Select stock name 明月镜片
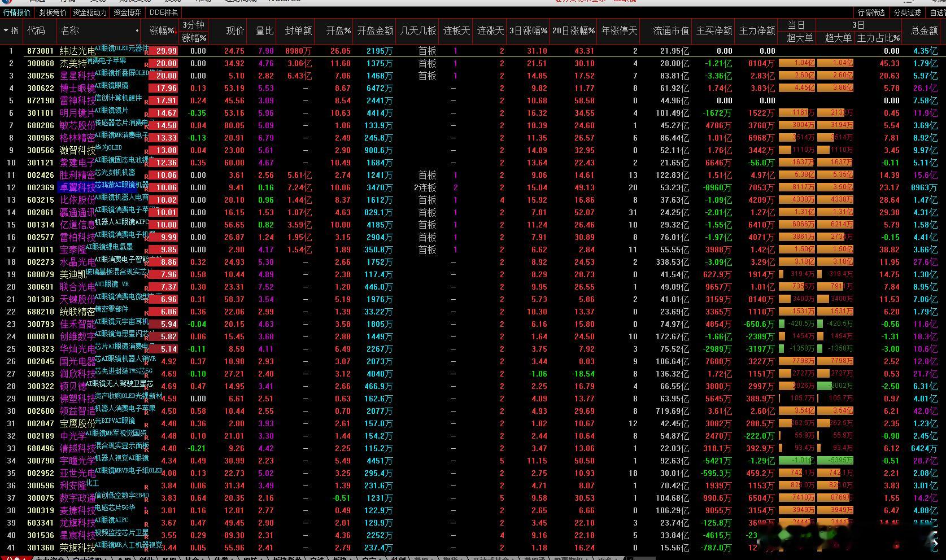Screen dimensions: 946x560 coord(78,113)
